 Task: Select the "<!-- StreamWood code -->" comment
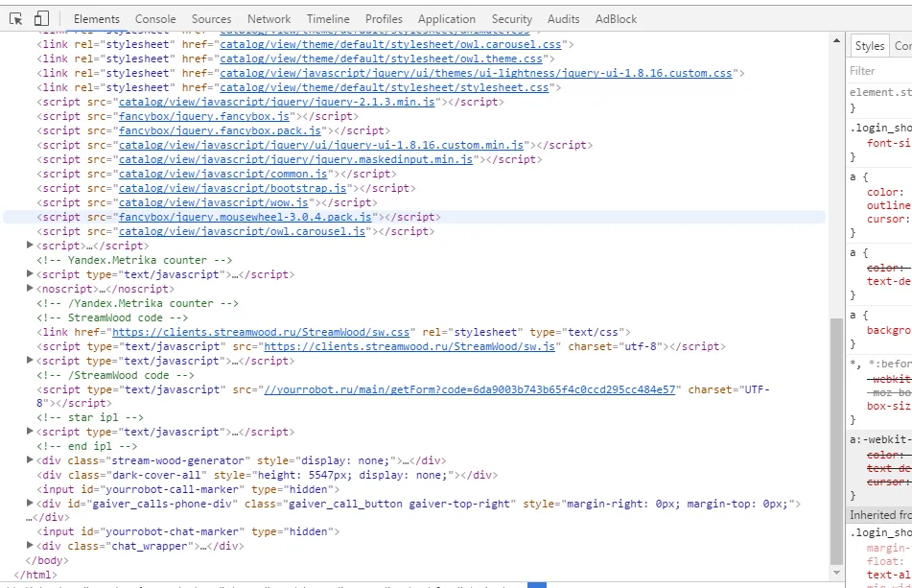112,318
